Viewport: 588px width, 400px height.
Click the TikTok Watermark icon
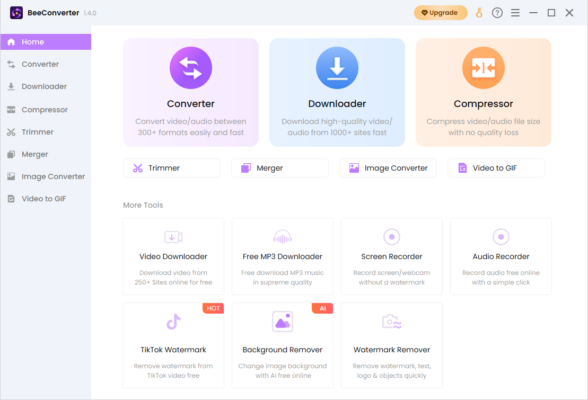click(x=173, y=322)
